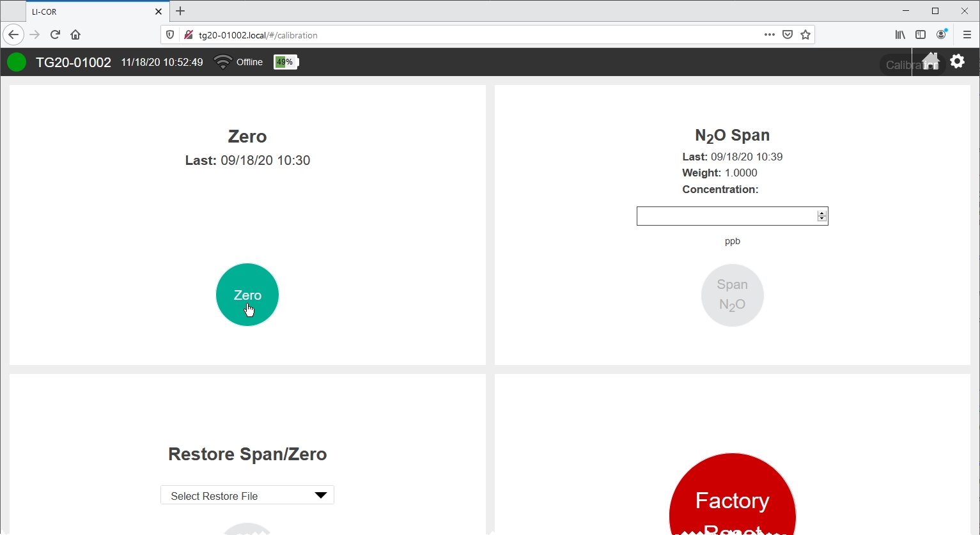The width and height of the screenshot is (980, 535).
Task: Click the Span N2O button
Action: coord(732,295)
